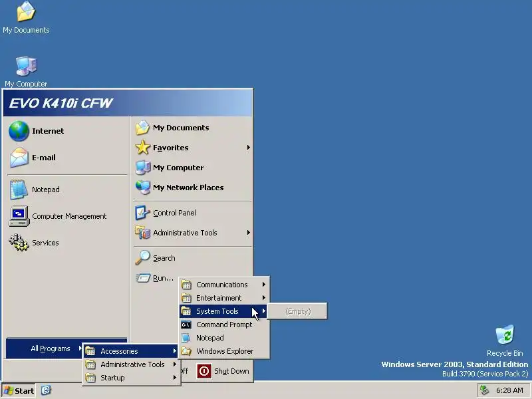Expand the System Tools submenu arrow
Image resolution: width=532 pixels, height=399 pixels.
[263, 311]
